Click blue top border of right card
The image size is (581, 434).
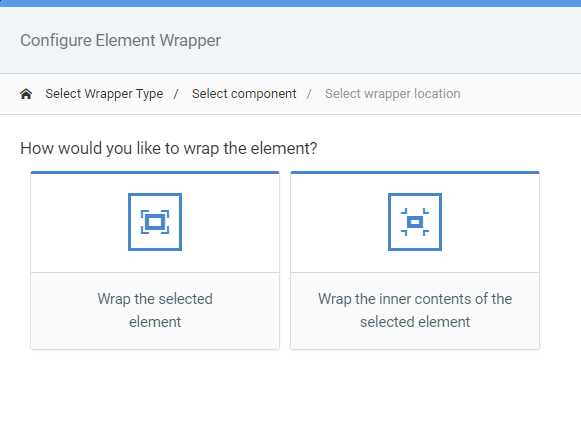[x=415, y=172]
